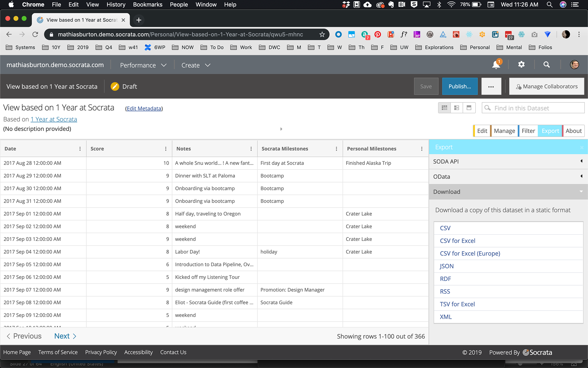Open the notifications bell icon
Image resolution: width=588 pixels, height=368 pixels.
point(496,65)
